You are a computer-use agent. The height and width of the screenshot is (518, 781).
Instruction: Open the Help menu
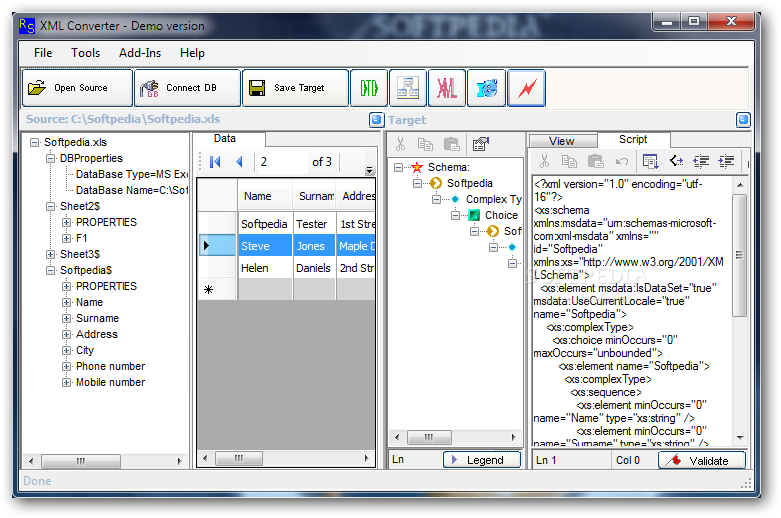(x=192, y=53)
